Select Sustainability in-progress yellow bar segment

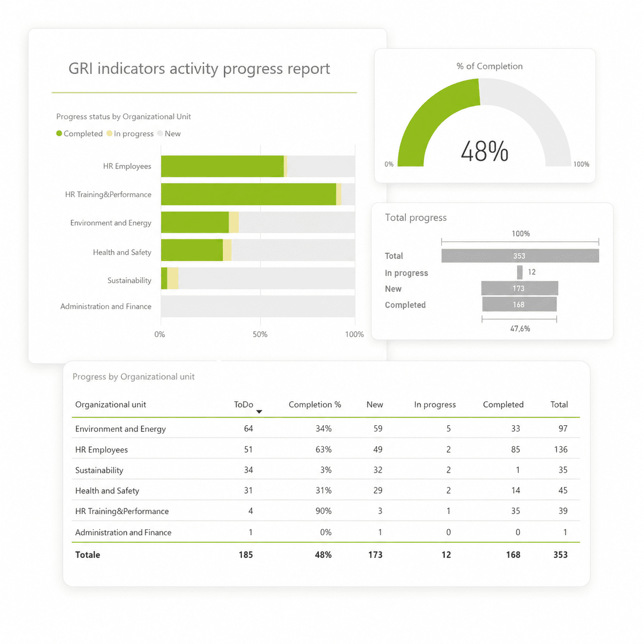[173, 278]
